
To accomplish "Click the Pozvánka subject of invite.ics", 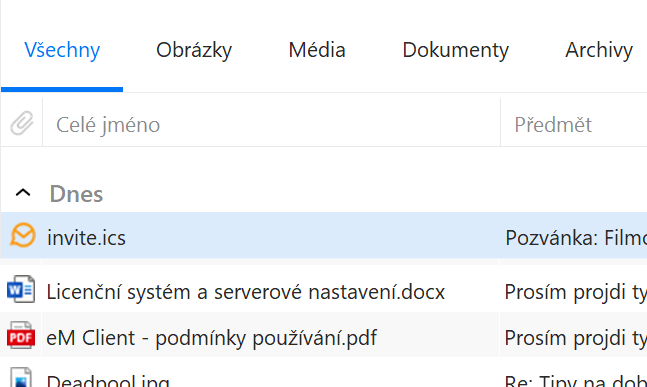I will pyautogui.click(x=576, y=238).
